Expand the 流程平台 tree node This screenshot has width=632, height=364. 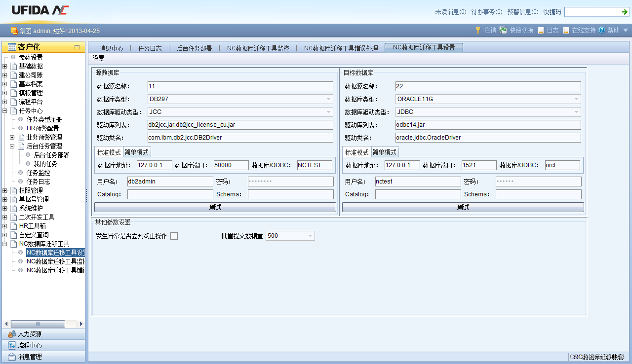[5, 102]
